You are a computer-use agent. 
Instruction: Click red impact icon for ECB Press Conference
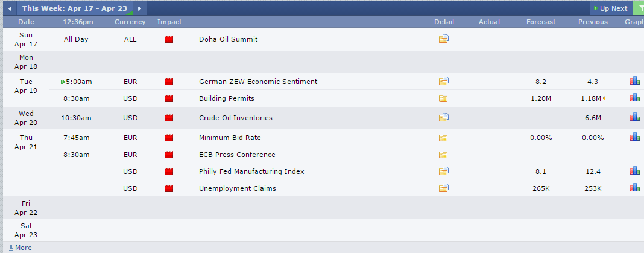tap(169, 155)
